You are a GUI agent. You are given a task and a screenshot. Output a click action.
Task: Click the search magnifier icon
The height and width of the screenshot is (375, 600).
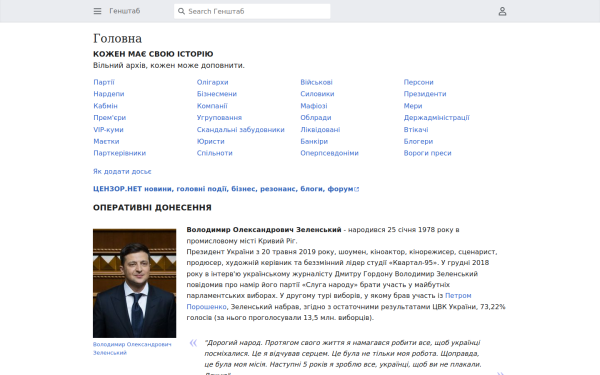181,11
